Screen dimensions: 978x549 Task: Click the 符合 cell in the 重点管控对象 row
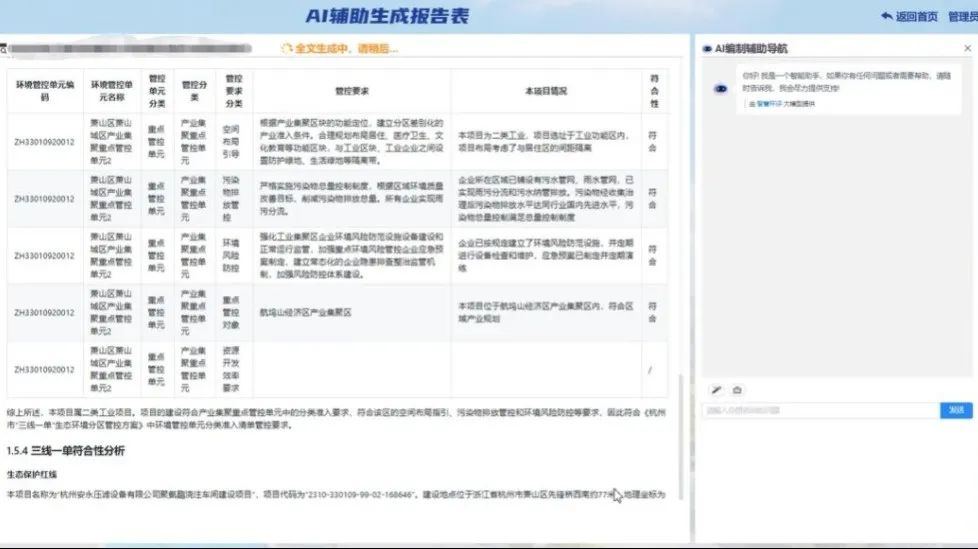652,313
